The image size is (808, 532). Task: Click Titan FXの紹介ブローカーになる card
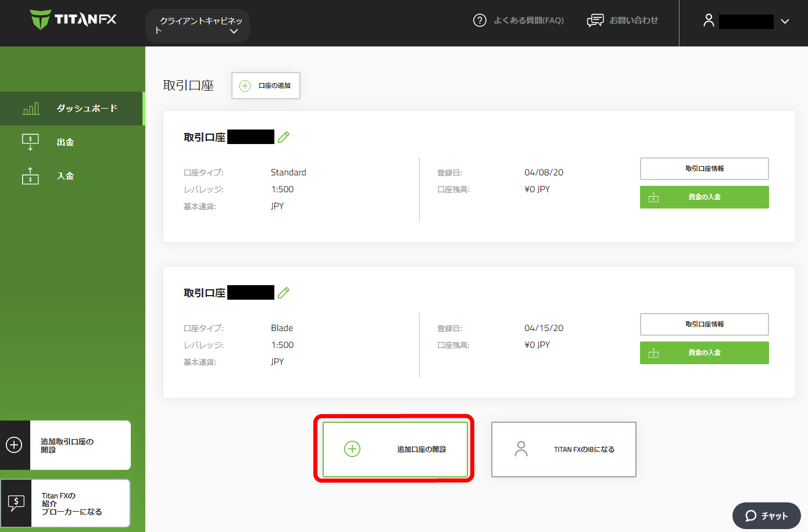65,503
